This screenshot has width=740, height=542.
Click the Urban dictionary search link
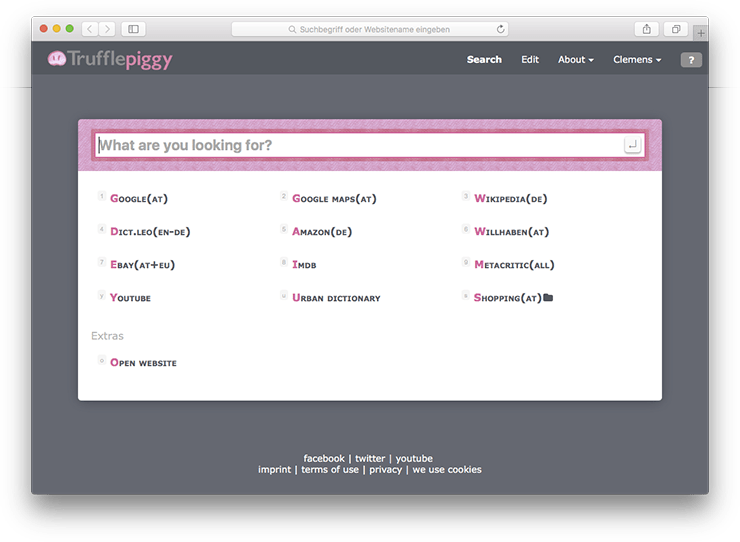coord(336,298)
